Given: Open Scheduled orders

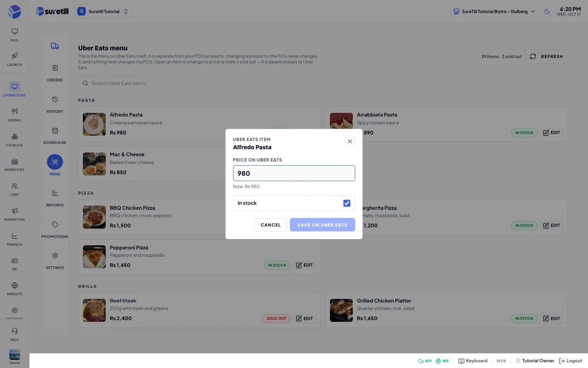Looking at the screenshot, I should (x=55, y=135).
